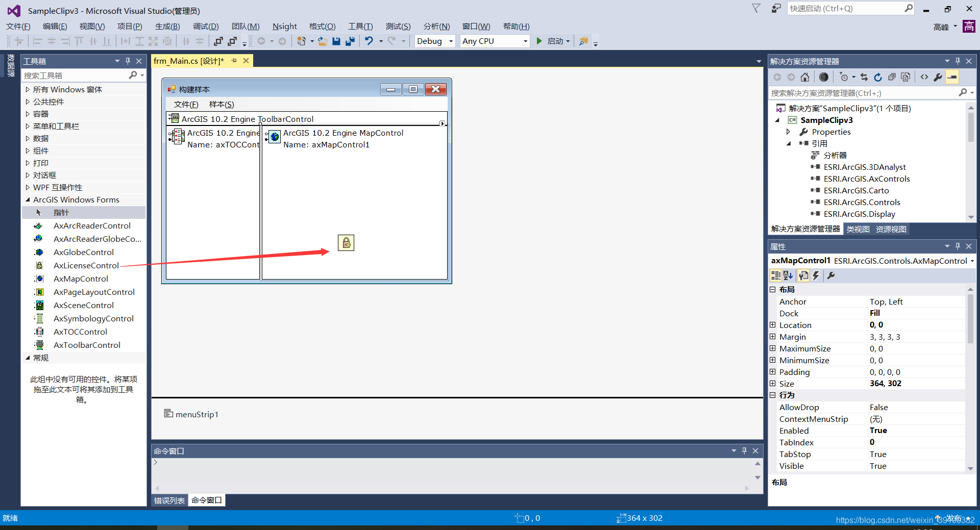The width and height of the screenshot is (980, 530).
Task: Click the Sync with Active Document arrows icon
Action: [x=864, y=77]
